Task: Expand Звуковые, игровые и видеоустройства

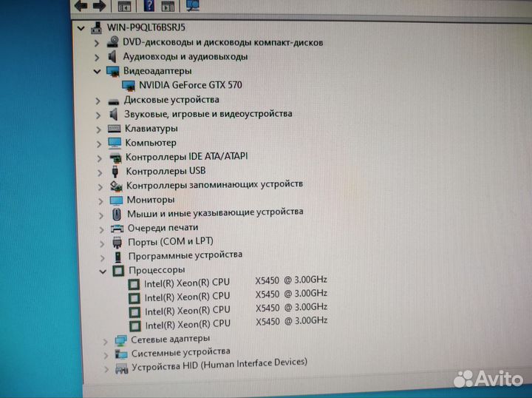Action: point(98,115)
